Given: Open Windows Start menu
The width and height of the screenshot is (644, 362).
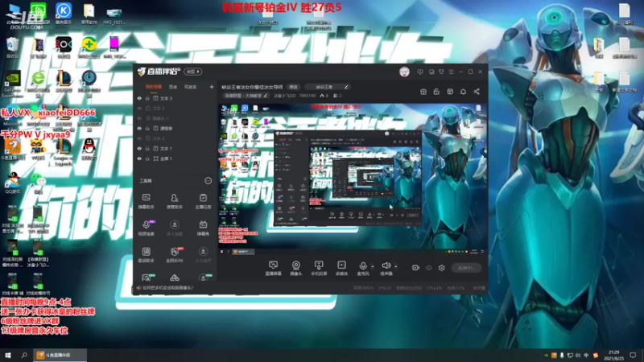Looking at the screenshot, I should (7, 355).
